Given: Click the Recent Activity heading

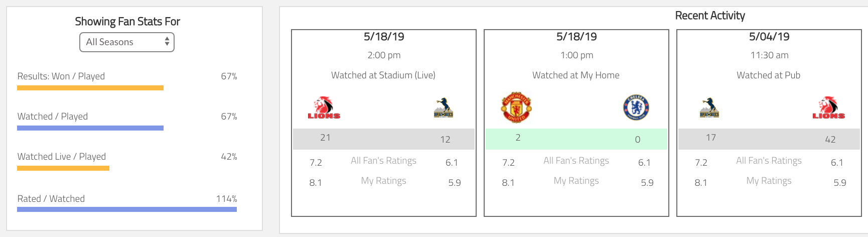Looking at the screenshot, I should click(x=709, y=16).
